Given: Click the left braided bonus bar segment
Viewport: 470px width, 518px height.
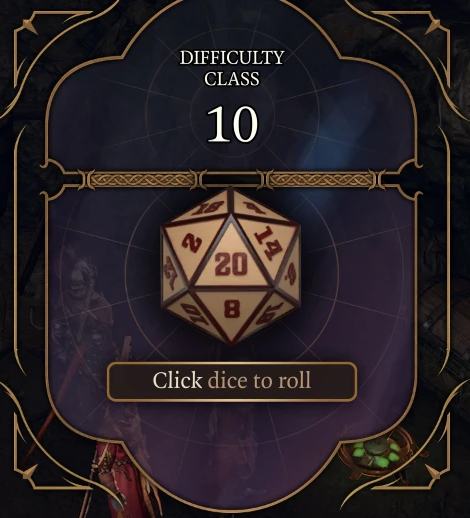Looking at the screenshot, I should pos(142,180).
